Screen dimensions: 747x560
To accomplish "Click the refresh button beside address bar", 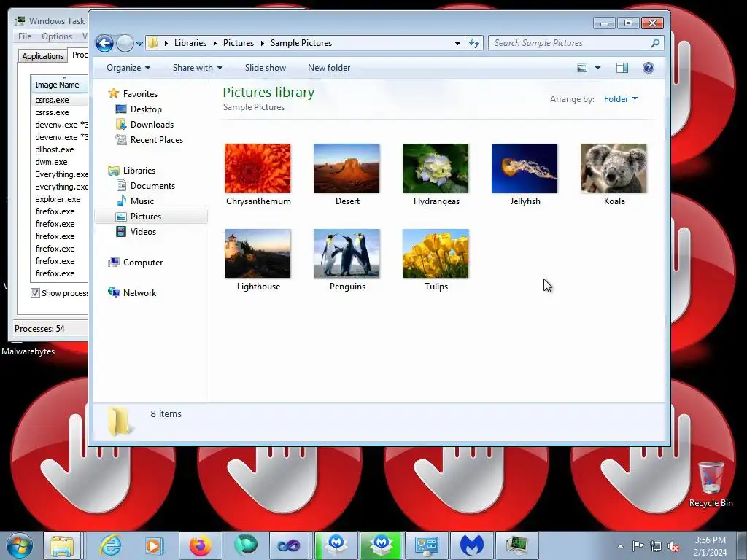I will (474, 43).
